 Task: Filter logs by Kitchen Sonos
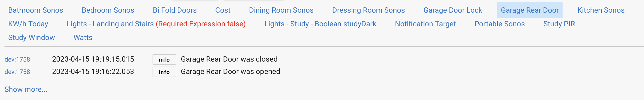click(601, 10)
